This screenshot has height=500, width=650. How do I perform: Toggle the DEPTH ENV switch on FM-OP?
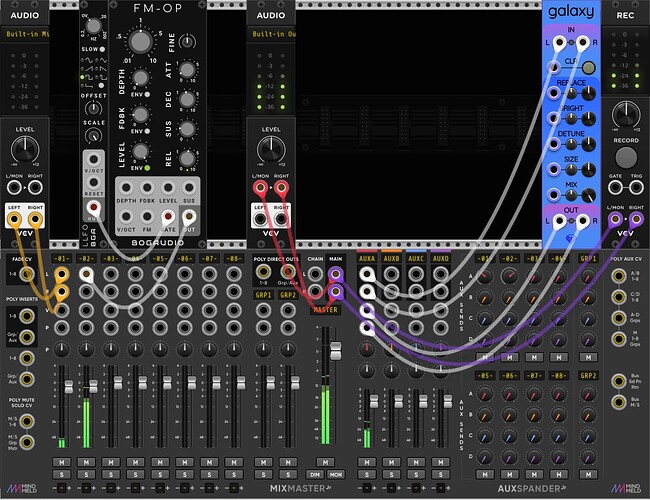[147, 95]
